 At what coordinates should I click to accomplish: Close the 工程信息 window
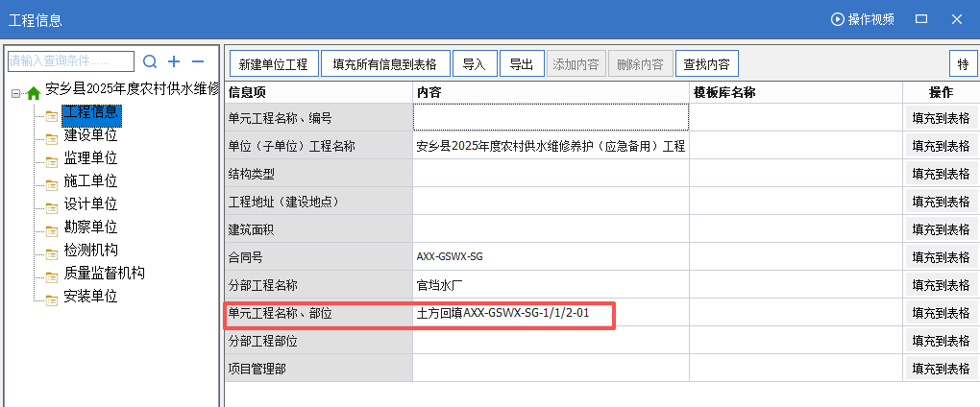click(956, 19)
